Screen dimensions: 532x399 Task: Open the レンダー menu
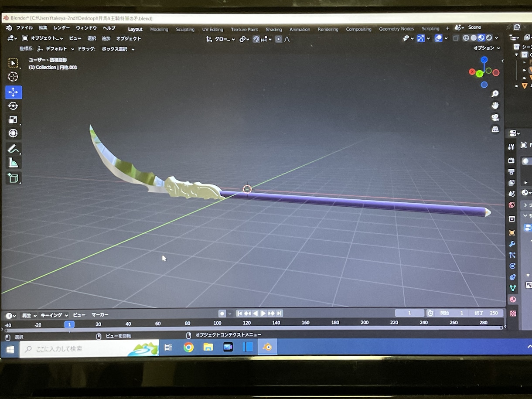(61, 28)
